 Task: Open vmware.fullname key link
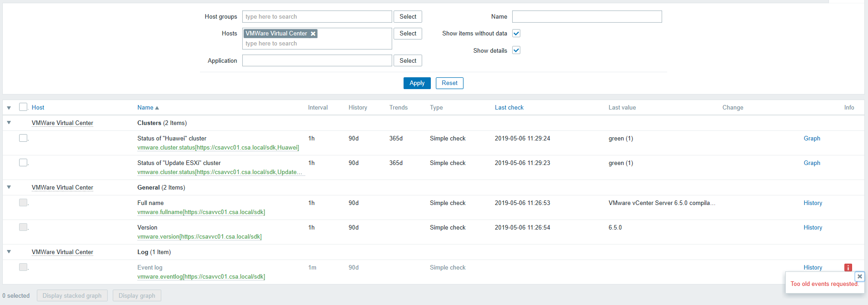201,212
